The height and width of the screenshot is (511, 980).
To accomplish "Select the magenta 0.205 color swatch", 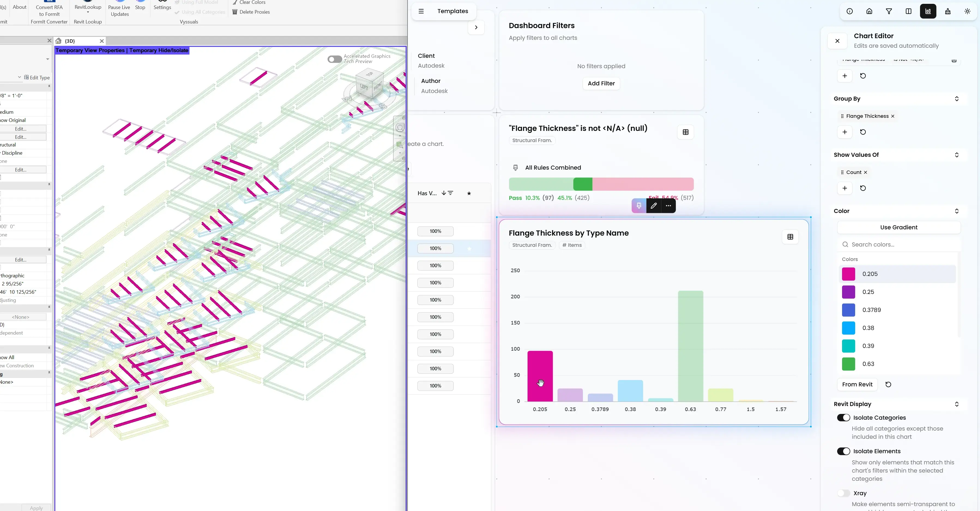I will pos(848,274).
